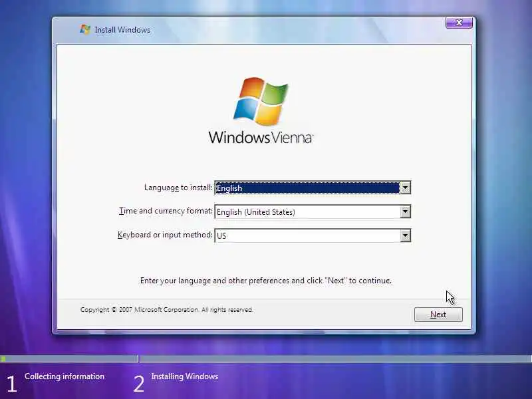
Task: Click the Next button
Action: point(438,315)
